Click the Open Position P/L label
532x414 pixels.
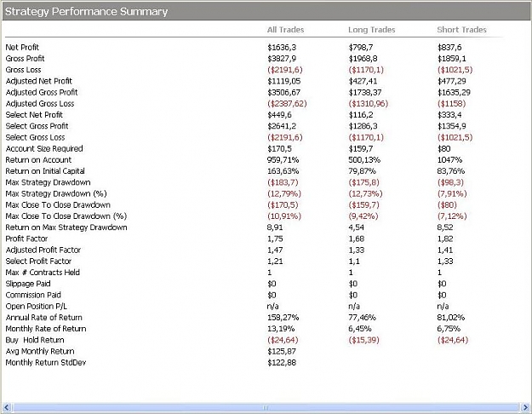(x=36, y=306)
